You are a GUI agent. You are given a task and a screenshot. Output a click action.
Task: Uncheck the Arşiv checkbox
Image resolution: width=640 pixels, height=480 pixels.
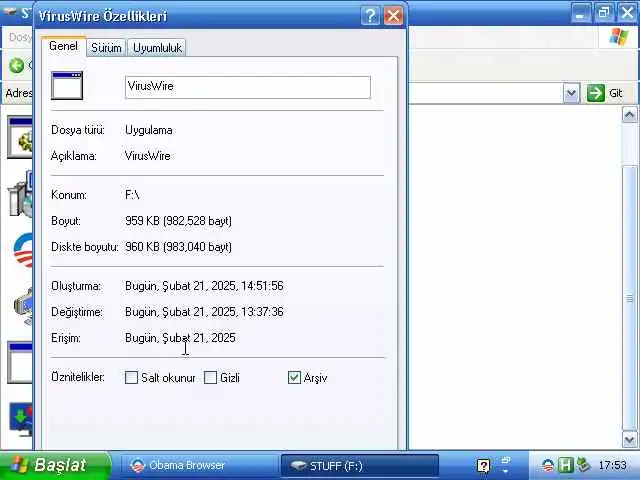click(x=294, y=378)
